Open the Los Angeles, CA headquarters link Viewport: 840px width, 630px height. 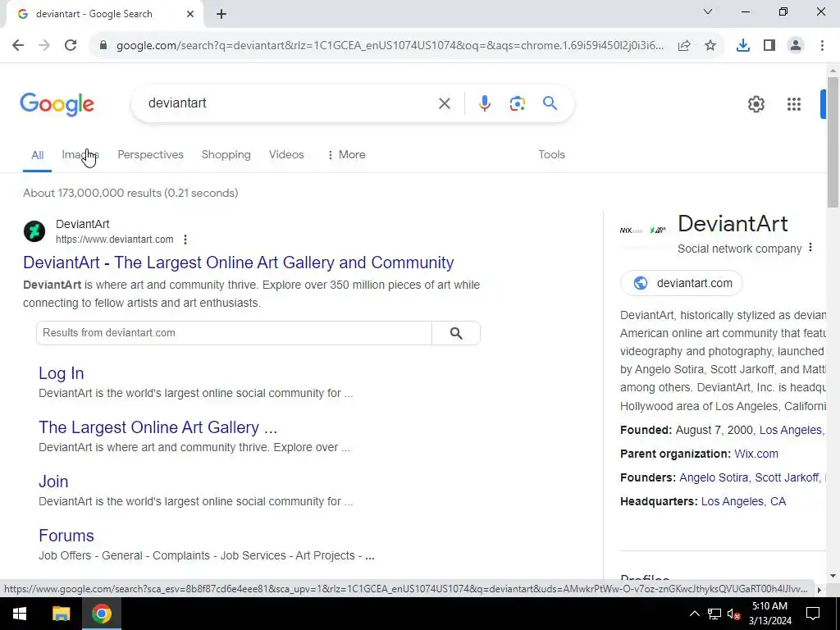(743, 501)
